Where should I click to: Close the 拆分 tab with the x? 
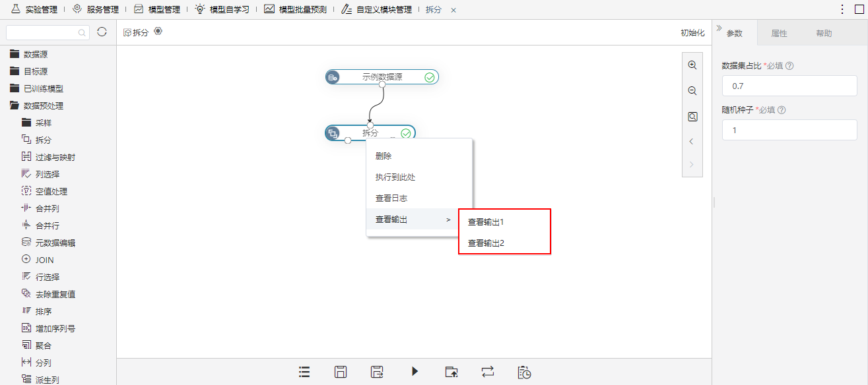point(453,10)
